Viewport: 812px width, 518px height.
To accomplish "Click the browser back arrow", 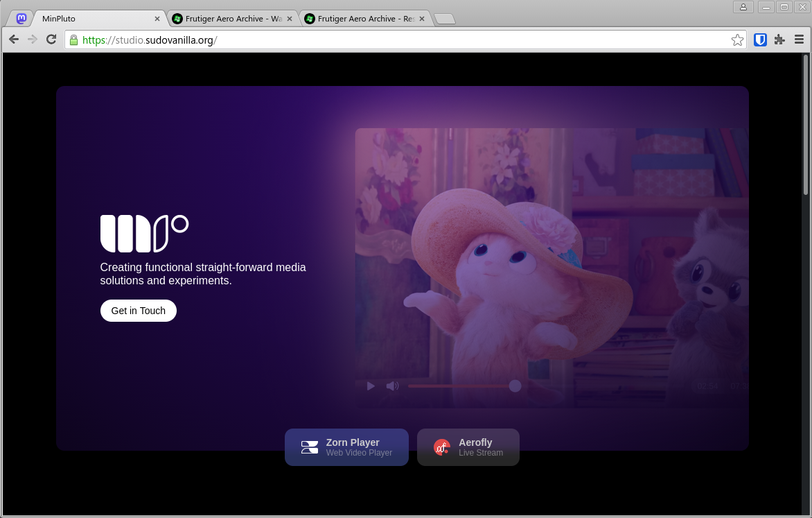I will [14, 40].
